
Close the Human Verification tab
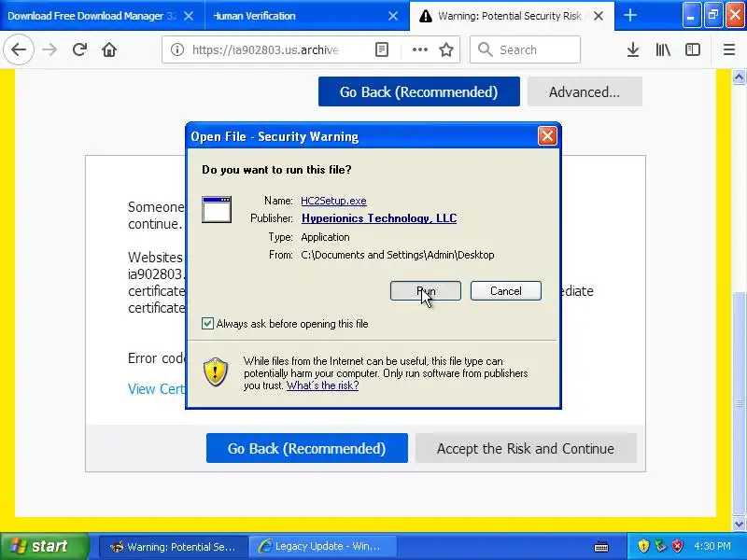point(393,16)
